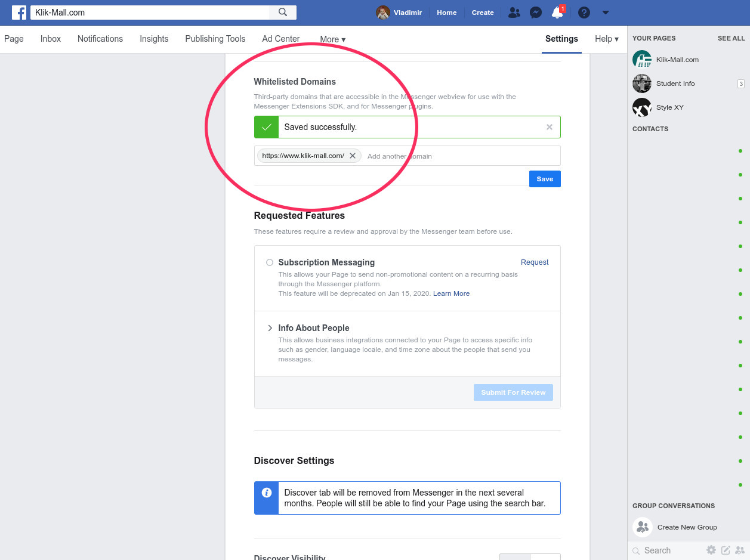The image size is (750, 560).
Task: Open the Messenger icon in the top bar
Action: tap(536, 13)
